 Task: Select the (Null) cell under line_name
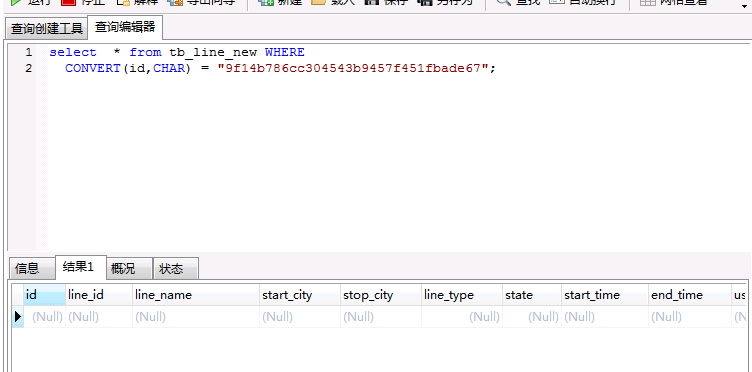click(x=196, y=317)
